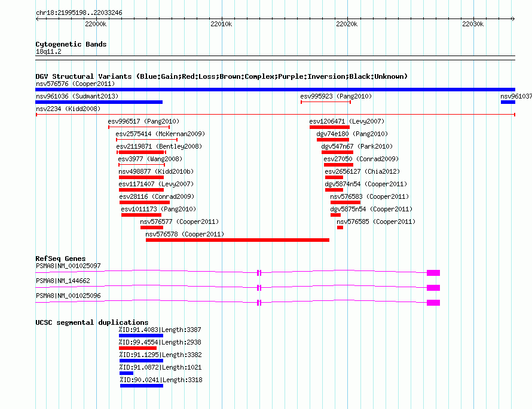Image resolution: width=532 pixels, height=409 pixels.
Task: Click nsv498877 (Kidd2010b) variant label
Action: click(156, 171)
